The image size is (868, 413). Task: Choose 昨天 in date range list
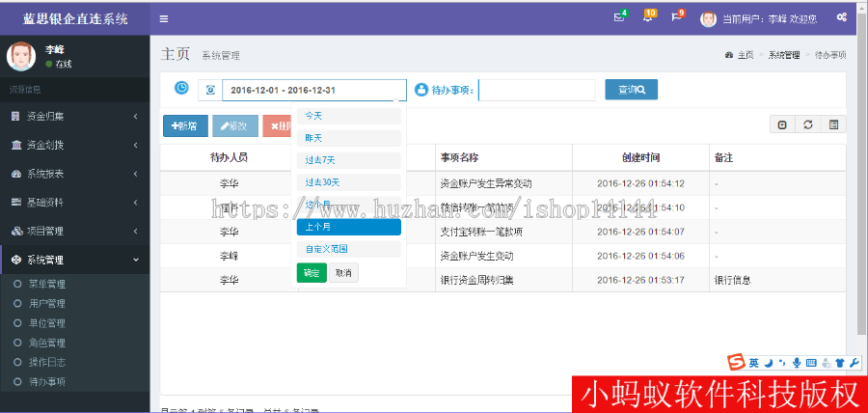tap(349, 138)
